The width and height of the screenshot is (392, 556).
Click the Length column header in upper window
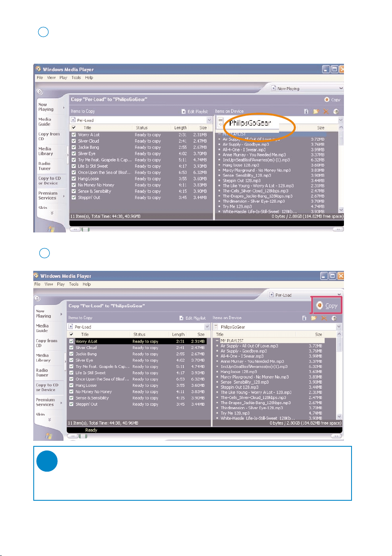coord(180,128)
